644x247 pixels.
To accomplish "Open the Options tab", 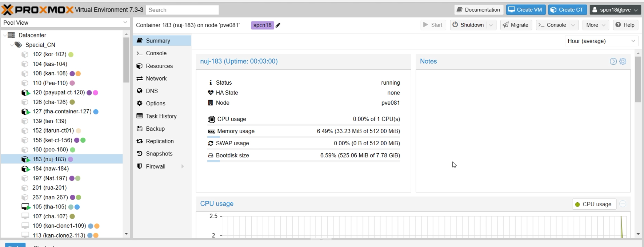I will click(162, 104).
